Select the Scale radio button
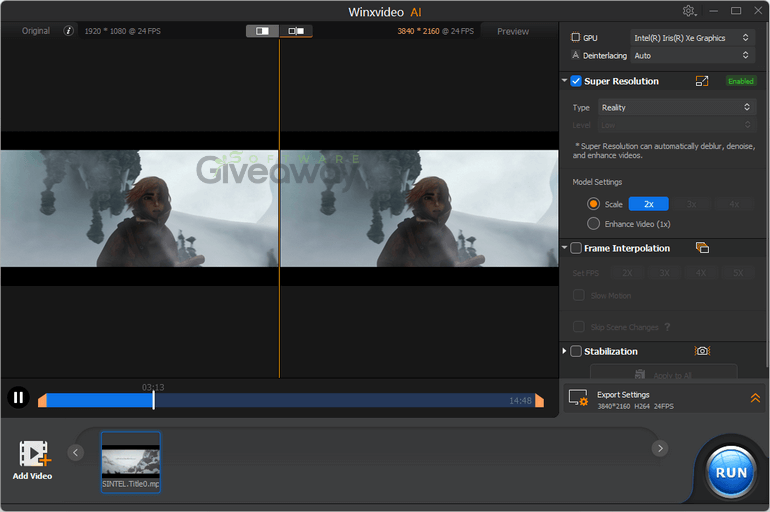This screenshot has height=512, width=770. (593, 204)
